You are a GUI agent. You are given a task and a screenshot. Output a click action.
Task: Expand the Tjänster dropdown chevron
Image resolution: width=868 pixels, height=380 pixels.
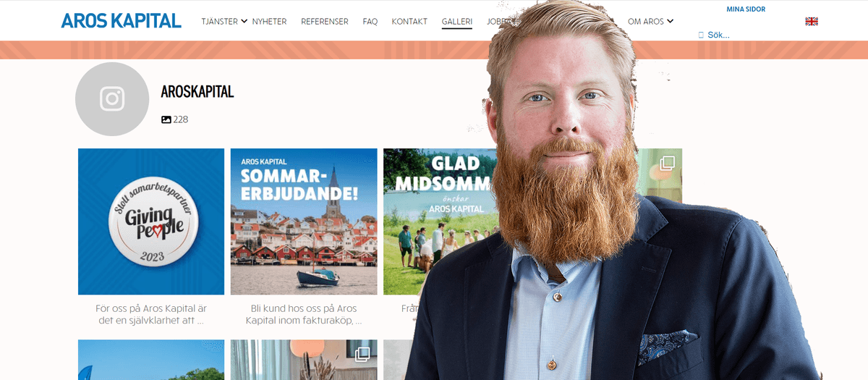[244, 21]
